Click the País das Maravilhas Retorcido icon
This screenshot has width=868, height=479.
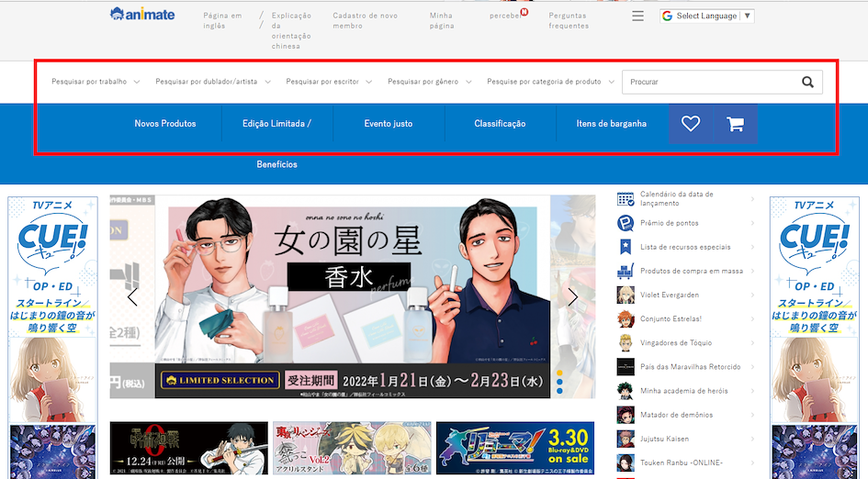[x=626, y=367]
